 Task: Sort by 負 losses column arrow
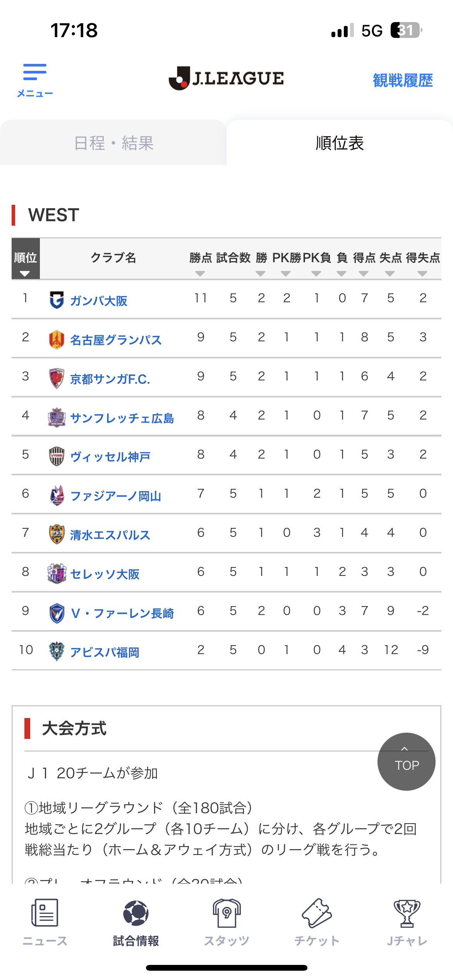[x=341, y=274]
